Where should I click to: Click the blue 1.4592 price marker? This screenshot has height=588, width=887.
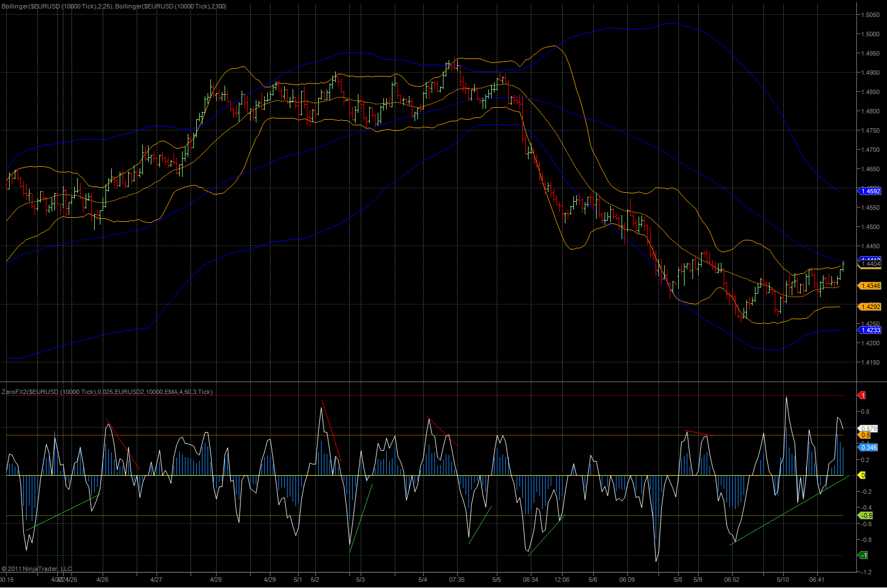[870, 191]
